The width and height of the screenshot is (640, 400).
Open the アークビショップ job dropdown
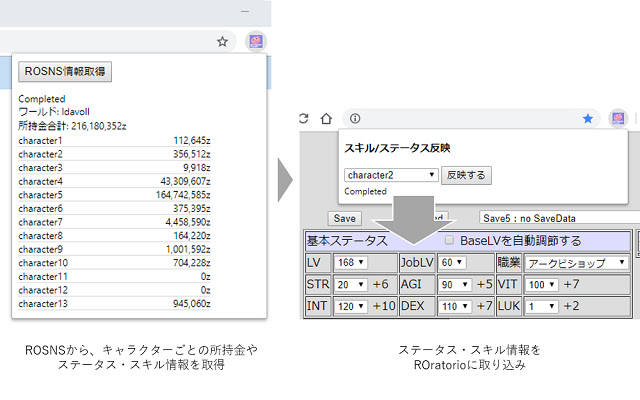pos(578,262)
